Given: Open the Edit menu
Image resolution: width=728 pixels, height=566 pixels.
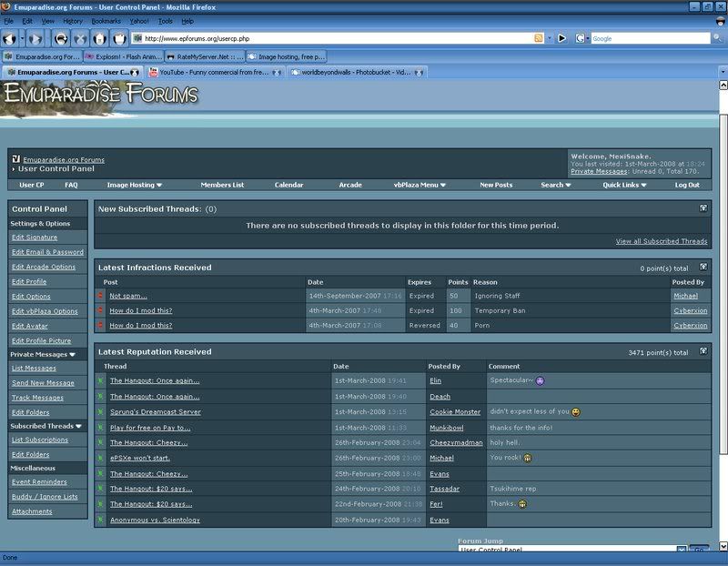Looking at the screenshot, I should click(x=27, y=21).
